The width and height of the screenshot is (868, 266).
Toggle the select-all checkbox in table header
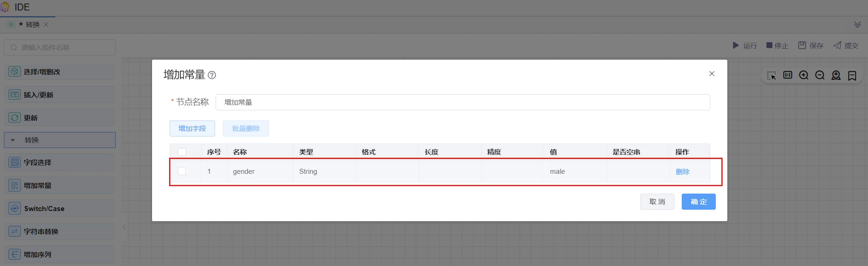(x=182, y=152)
